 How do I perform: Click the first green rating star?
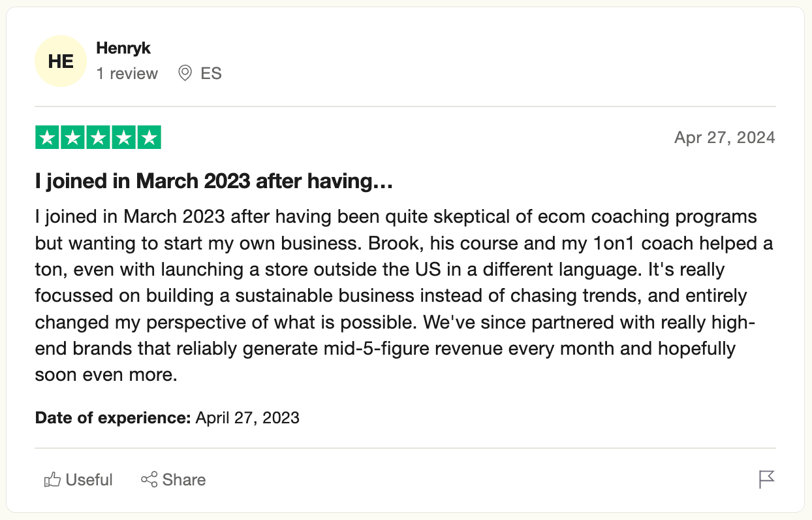click(x=47, y=138)
